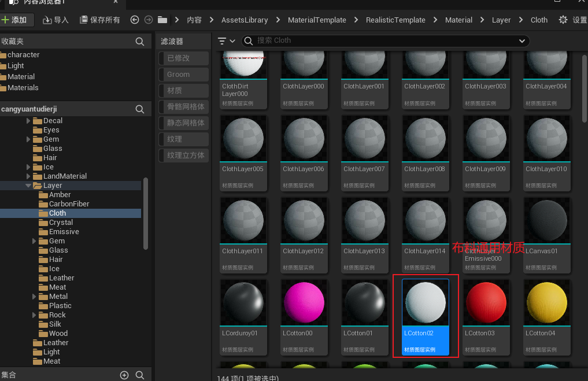Click the green plus Add (添加) button
Viewport: 588px width, 381px height.
click(14, 20)
